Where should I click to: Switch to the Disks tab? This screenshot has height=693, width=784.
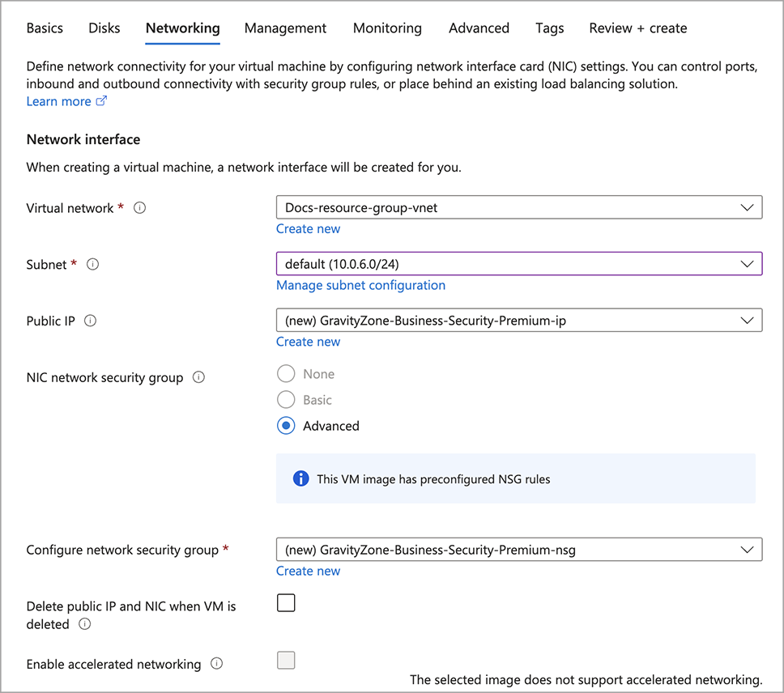coord(104,28)
